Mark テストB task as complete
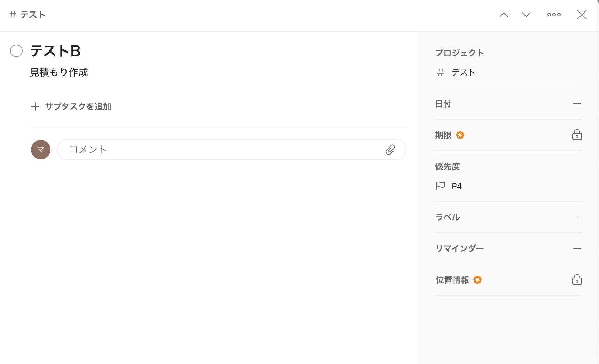This screenshot has width=599, height=364. (16, 51)
